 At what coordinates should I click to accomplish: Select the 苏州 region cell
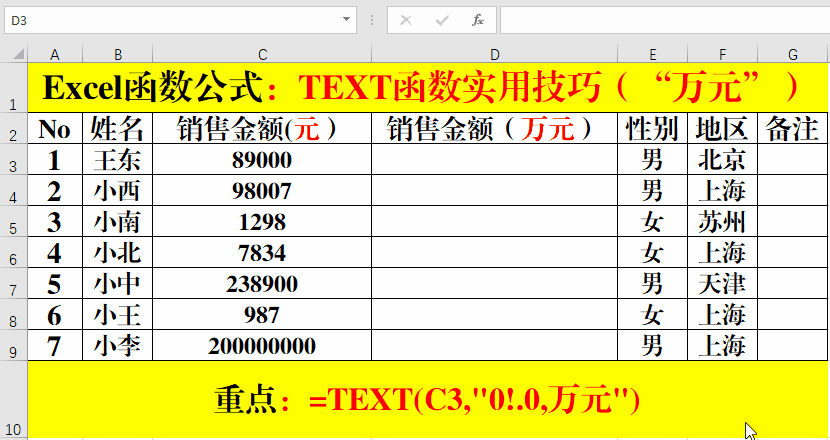(x=722, y=221)
